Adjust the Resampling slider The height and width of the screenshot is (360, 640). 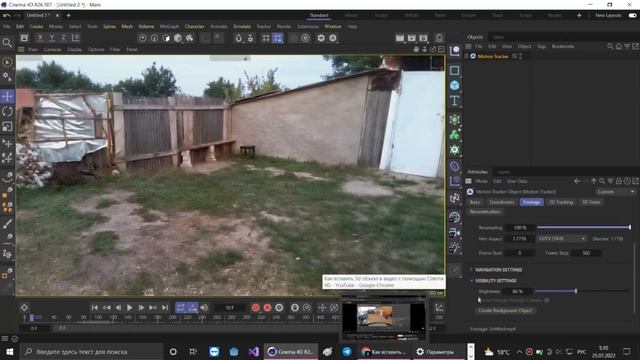point(584,227)
